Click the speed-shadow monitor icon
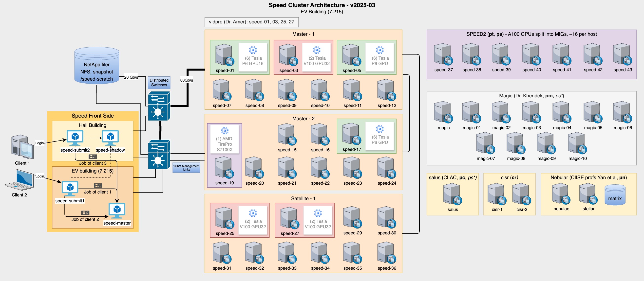644x281 pixels. [110, 138]
